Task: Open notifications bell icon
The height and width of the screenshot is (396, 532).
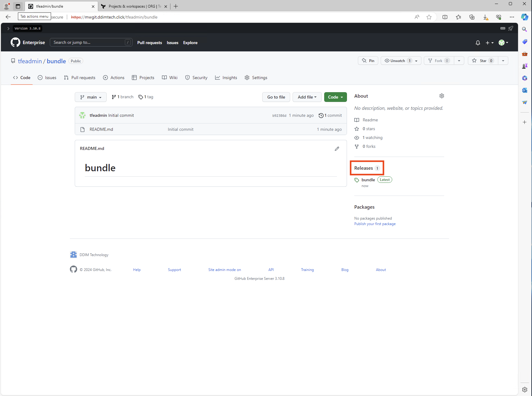Action: [478, 43]
